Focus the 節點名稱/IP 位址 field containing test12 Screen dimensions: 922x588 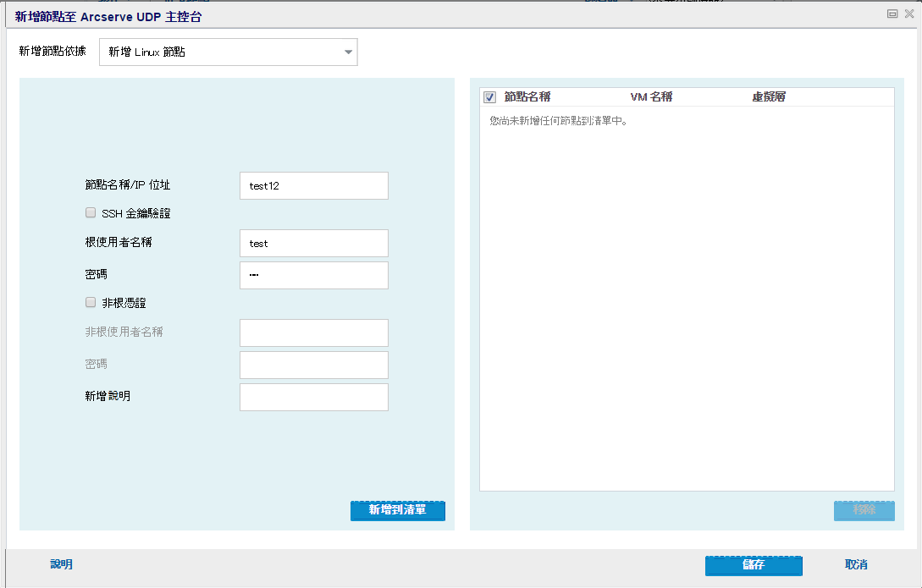point(314,185)
